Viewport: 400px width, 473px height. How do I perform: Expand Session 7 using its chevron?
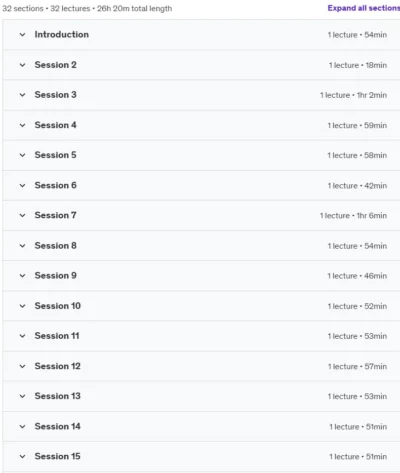pyautogui.click(x=22, y=215)
